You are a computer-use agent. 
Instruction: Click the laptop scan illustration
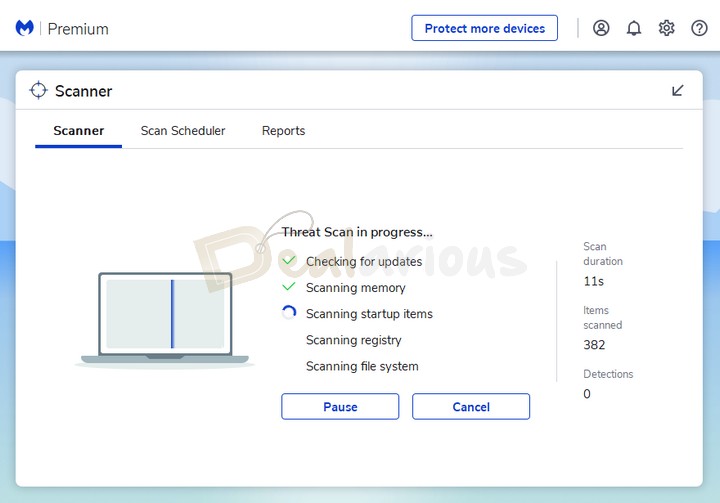pos(165,319)
